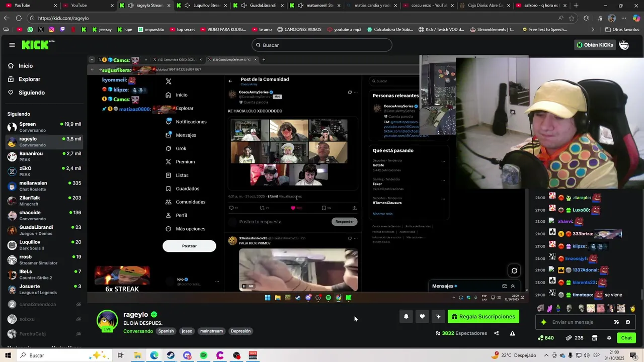Open IBeLs Counter-Strike 2 channel

44,275
